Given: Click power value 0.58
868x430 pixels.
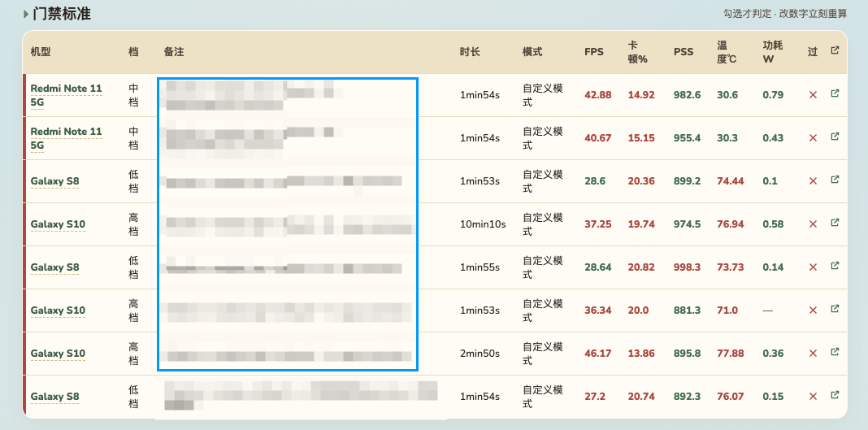Looking at the screenshot, I should tap(773, 224).
